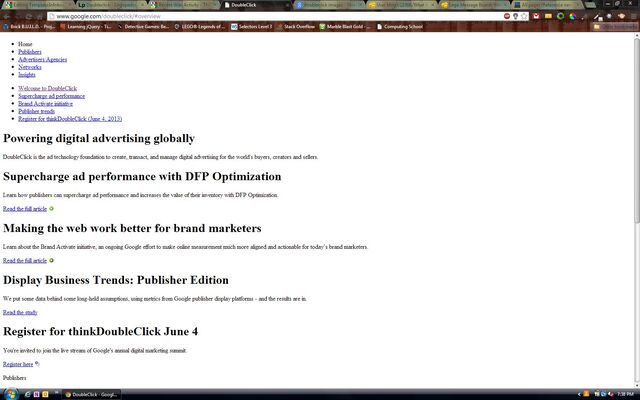Open the red mail extension icon

click(x=536, y=16)
